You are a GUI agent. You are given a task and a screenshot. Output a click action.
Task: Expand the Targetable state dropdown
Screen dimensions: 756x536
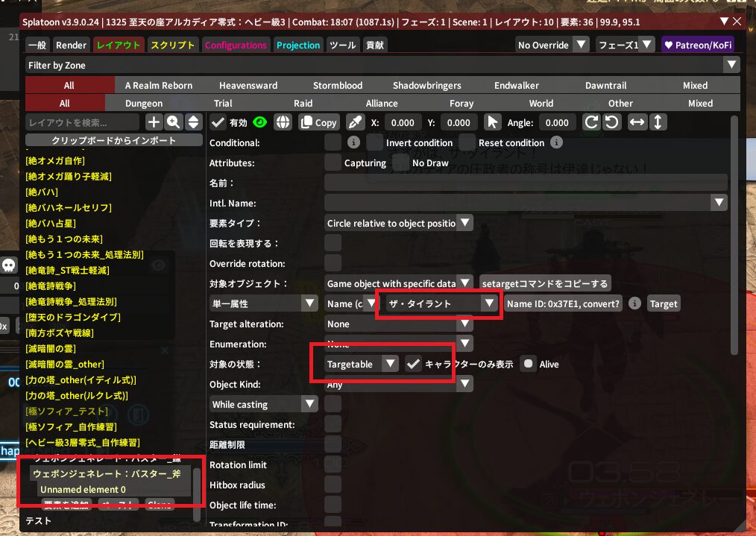click(x=362, y=364)
